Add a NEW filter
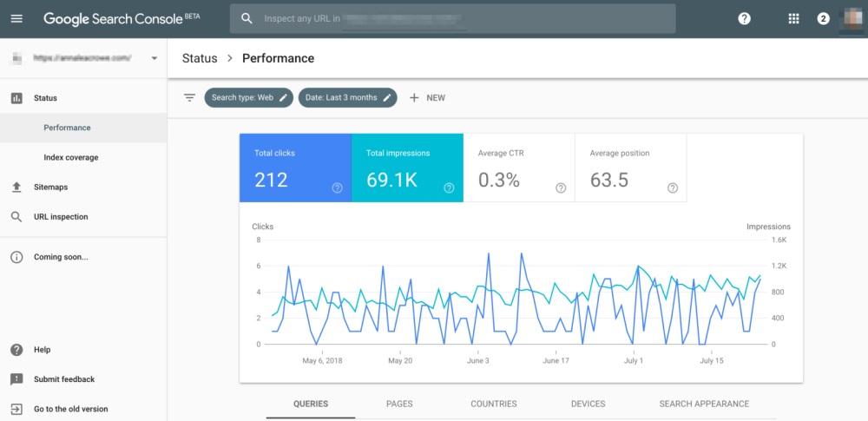 click(x=427, y=97)
